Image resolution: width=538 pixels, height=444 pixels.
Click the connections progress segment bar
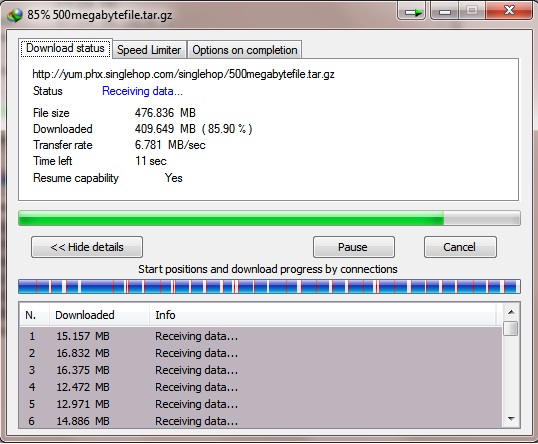(x=269, y=287)
